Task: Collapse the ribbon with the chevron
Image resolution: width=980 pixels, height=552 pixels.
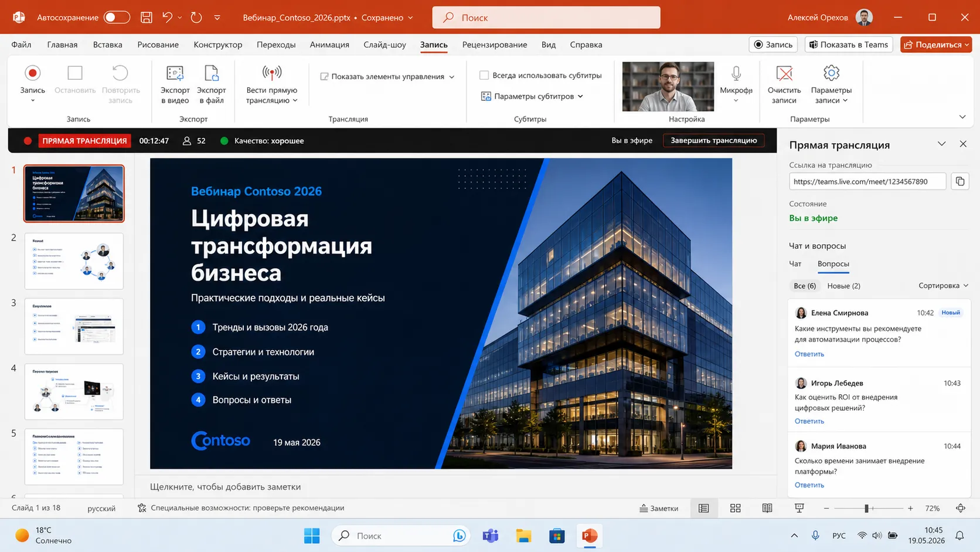Action: click(x=962, y=117)
